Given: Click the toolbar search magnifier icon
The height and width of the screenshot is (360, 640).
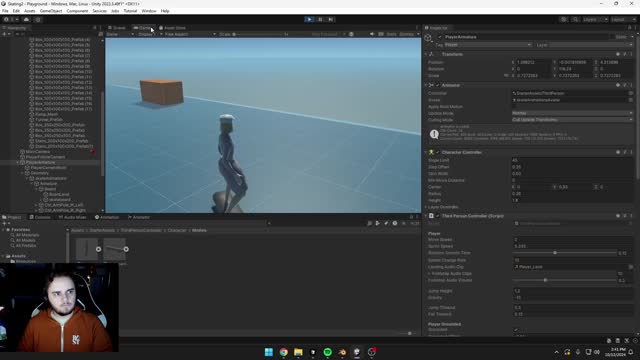Looking at the screenshot, I should point(576,19).
